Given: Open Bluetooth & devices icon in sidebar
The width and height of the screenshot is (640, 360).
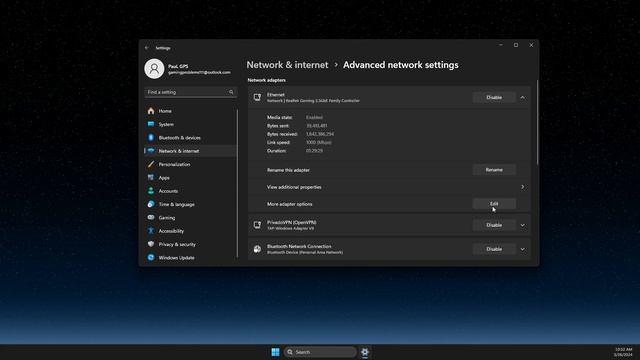Looking at the screenshot, I should (151, 138).
